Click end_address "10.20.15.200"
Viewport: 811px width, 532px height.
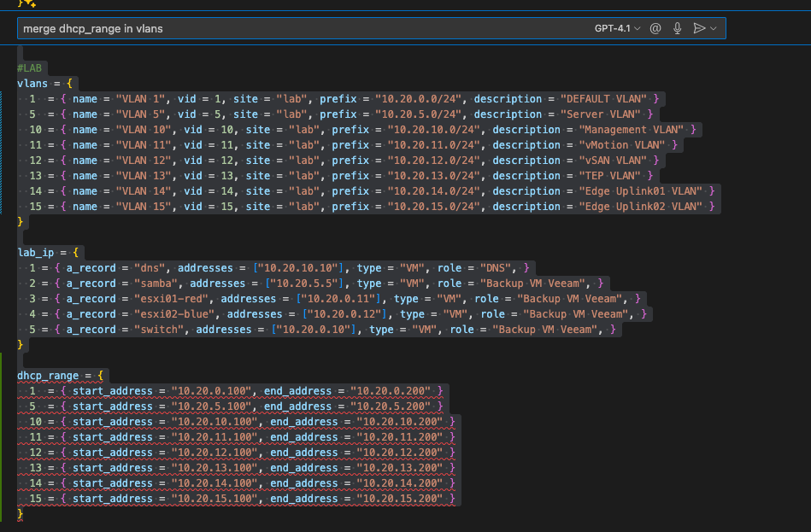(400, 499)
